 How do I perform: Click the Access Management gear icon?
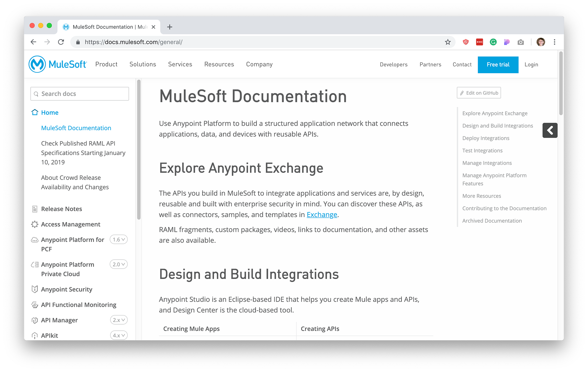pyautogui.click(x=35, y=224)
